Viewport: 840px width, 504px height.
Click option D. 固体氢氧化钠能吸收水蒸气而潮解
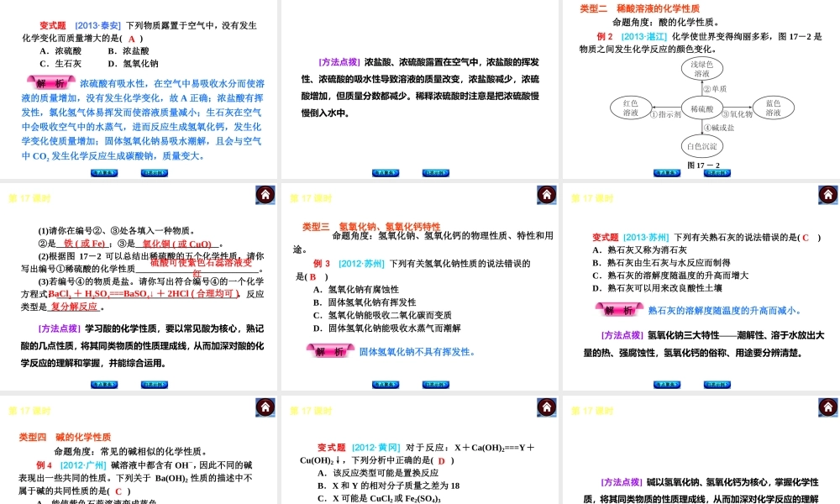click(x=386, y=328)
